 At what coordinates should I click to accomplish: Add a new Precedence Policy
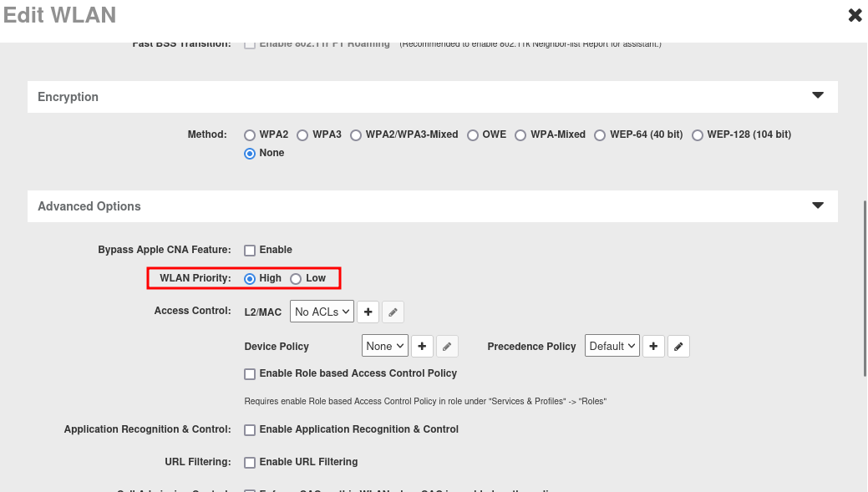pyautogui.click(x=654, y=346)
